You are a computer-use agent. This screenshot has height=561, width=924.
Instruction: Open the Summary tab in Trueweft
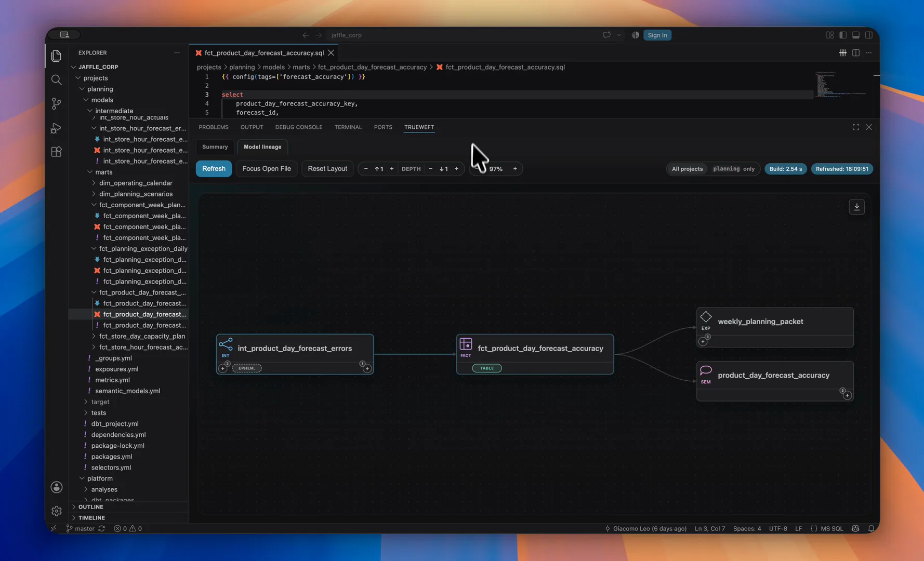[215, 147]
